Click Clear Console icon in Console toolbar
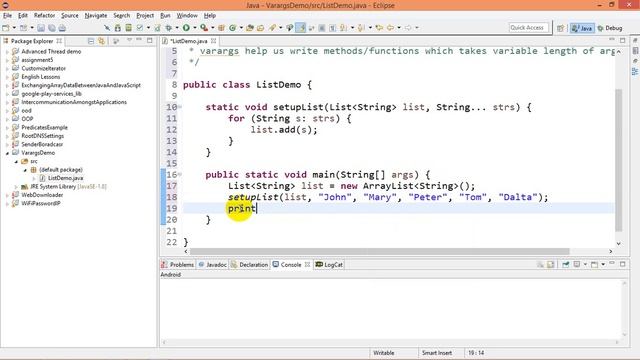The height and width of the screenshot is (360, 640). click(540, 264)
